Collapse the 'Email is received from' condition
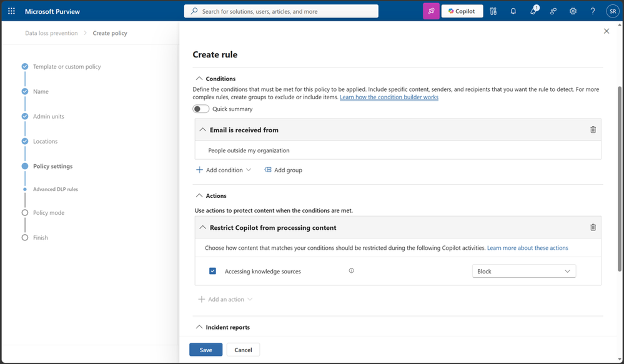624x364 pixels. tap(202, 130)
